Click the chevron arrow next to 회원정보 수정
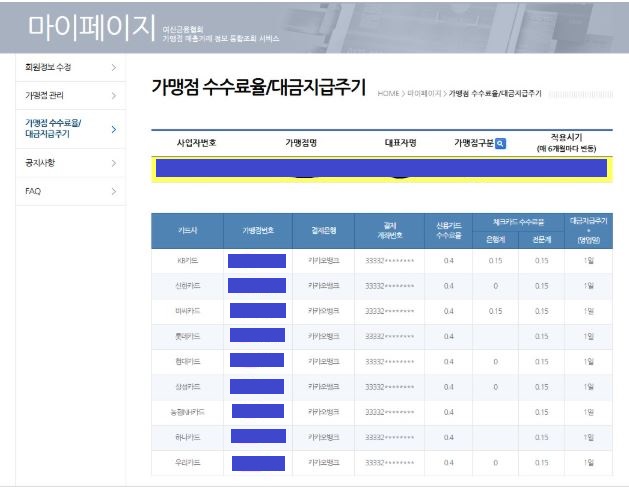Screen dimensions: 629x487 (x=114, y=67)
